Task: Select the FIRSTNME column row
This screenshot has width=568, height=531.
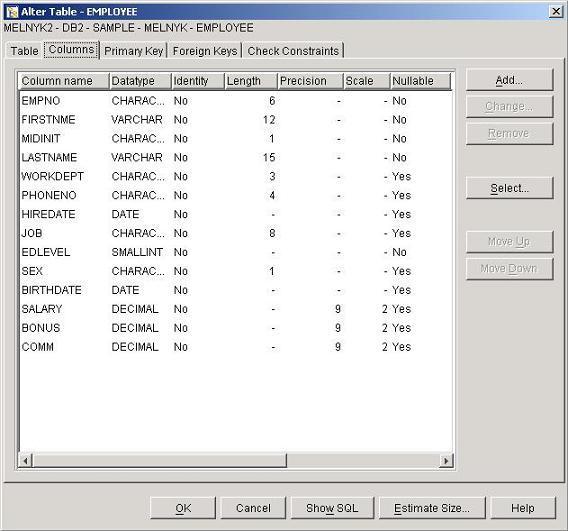Action: click(235, 120)
